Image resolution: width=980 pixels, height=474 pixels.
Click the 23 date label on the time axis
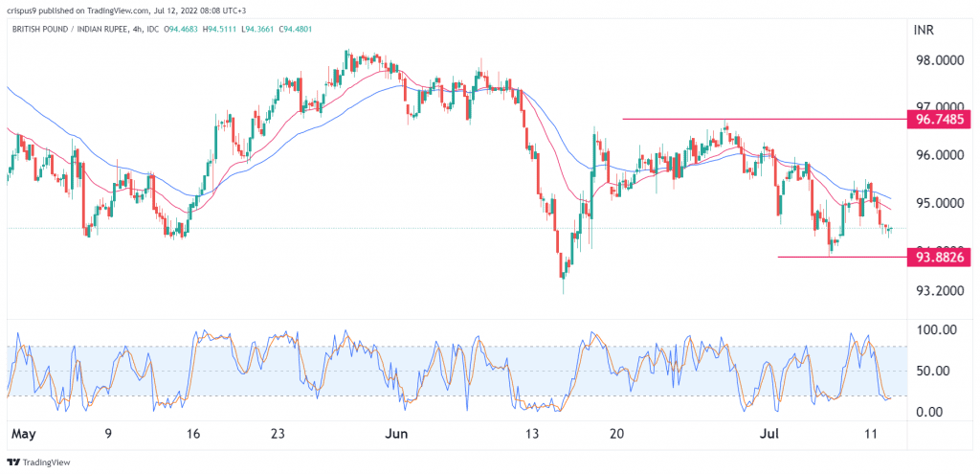(278, 434)
